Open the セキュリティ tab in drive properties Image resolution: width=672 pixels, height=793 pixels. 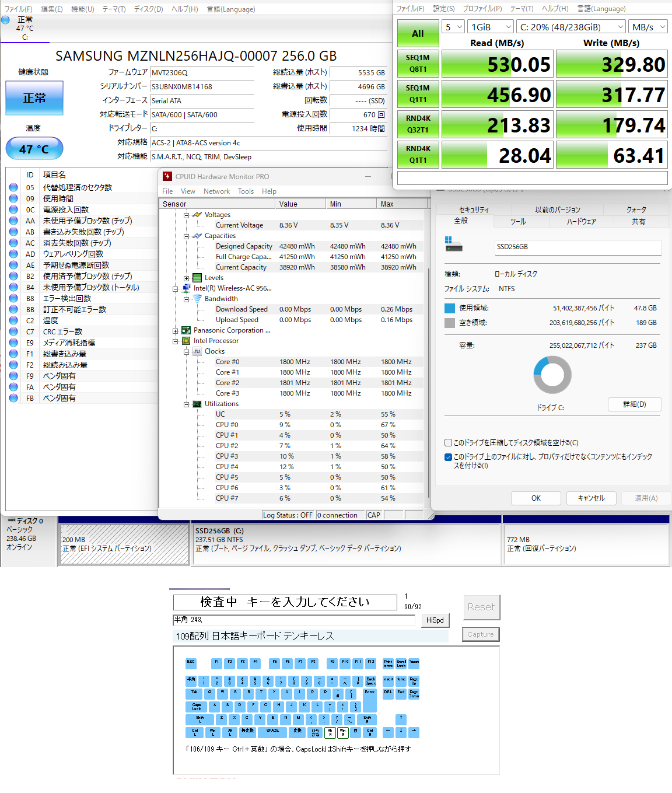click(474, 209)
